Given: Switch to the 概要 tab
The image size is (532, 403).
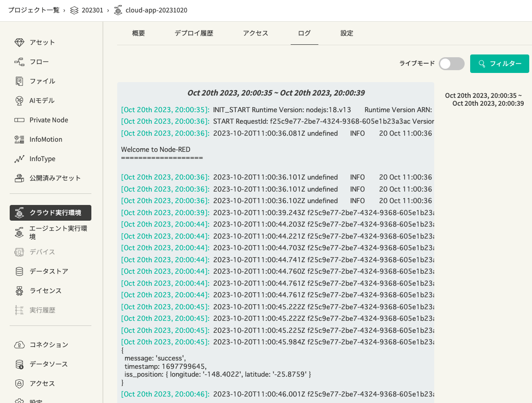Looking at the screenshot, I should pos(138,33).
